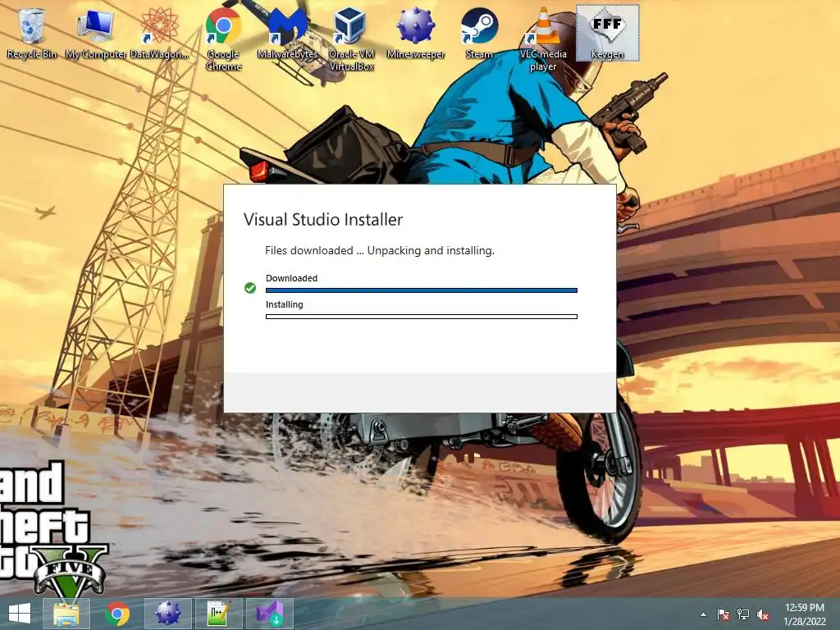
Task: Open Chrome from the taskbar
Action: click(116, 614)
